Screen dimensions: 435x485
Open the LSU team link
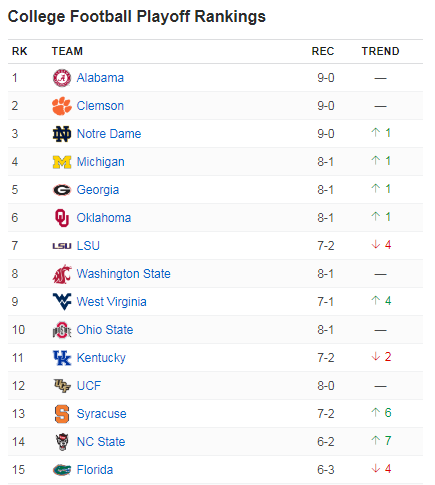coord(88,246)
